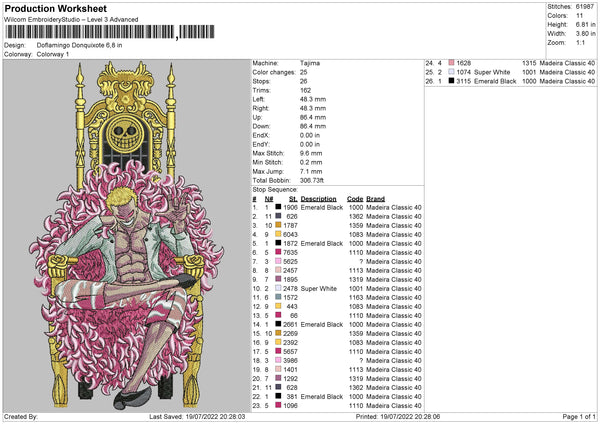Select the black swatch in stop 26
The image size is (600, 424).
[x=452, y=81]
